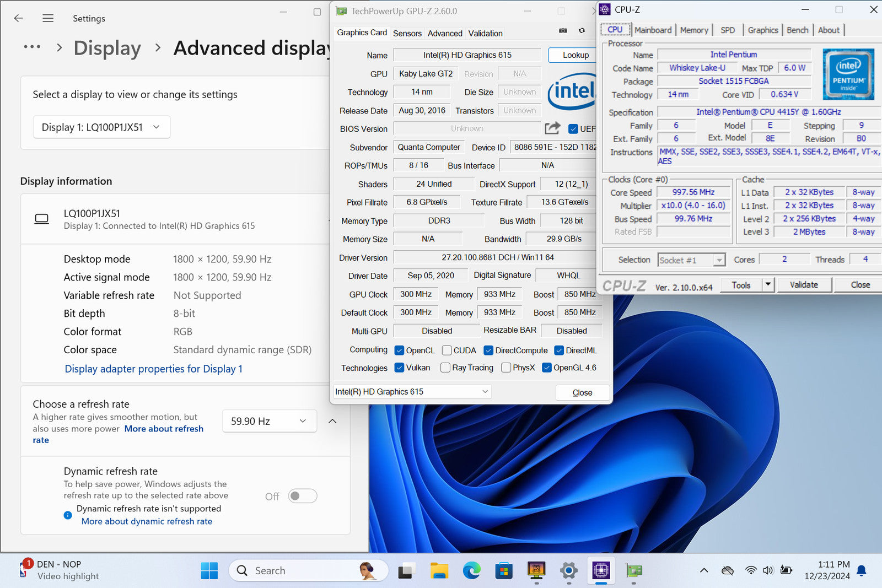Open the Display 1: LQ100P1JX51 dropdown
The height and width of the screenshot is (588, 882).
(101, 127)
